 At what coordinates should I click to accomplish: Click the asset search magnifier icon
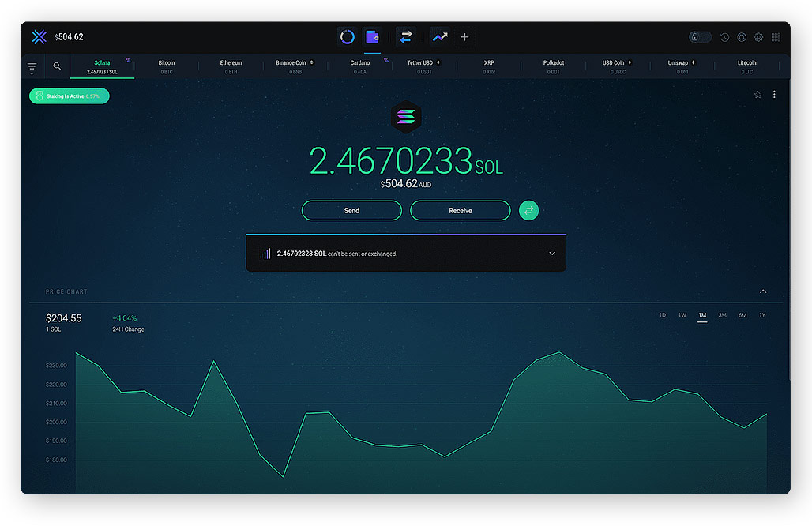pyautogui.click(x=57, y=66)
